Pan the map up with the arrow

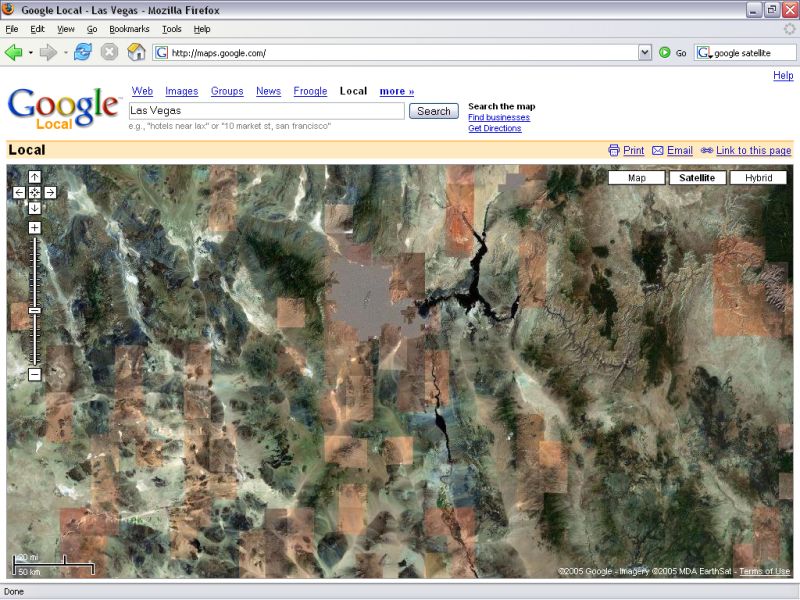point(34,177)
